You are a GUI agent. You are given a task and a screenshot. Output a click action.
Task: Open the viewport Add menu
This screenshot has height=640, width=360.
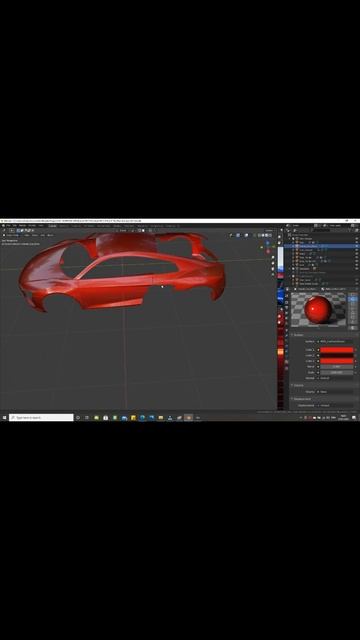pyautogui.click(x=42, y=235)
